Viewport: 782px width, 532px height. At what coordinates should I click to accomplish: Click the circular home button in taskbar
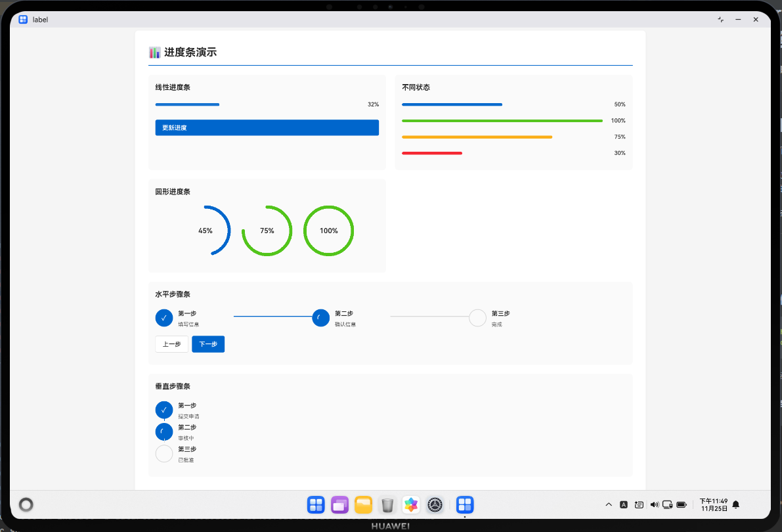[x=26, y=504]
